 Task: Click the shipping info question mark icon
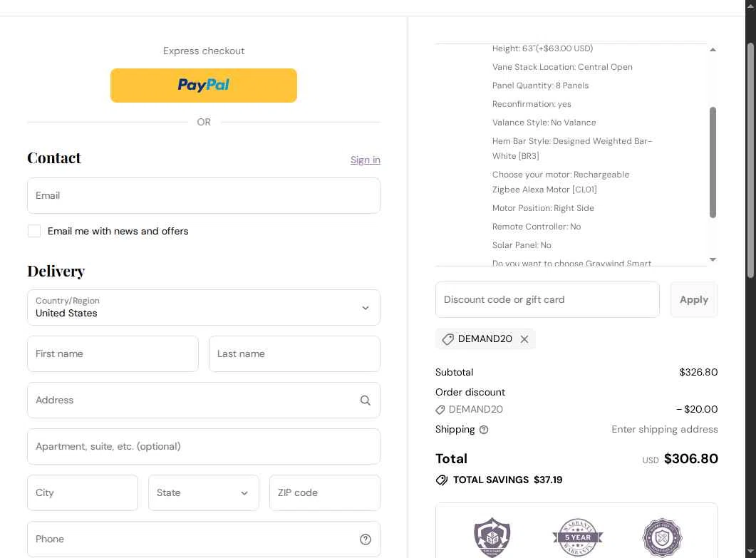pos(484,430)
